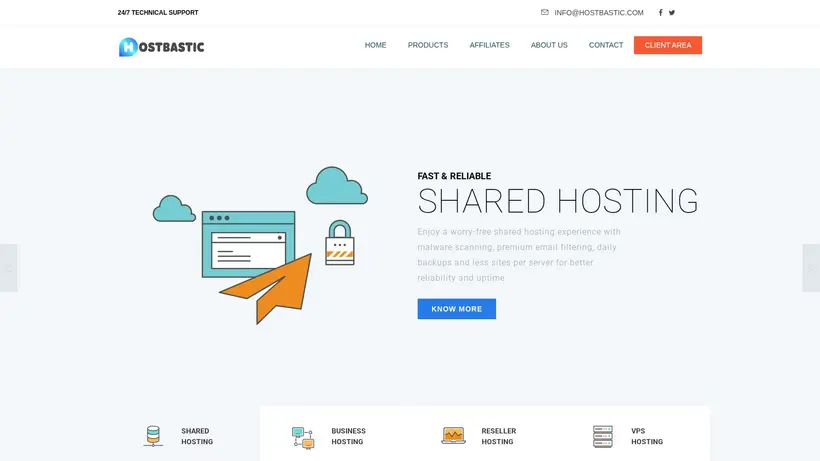Click the Reseller Hosting laptop icon
The image size is (820, 461).
tap(453, 435)
